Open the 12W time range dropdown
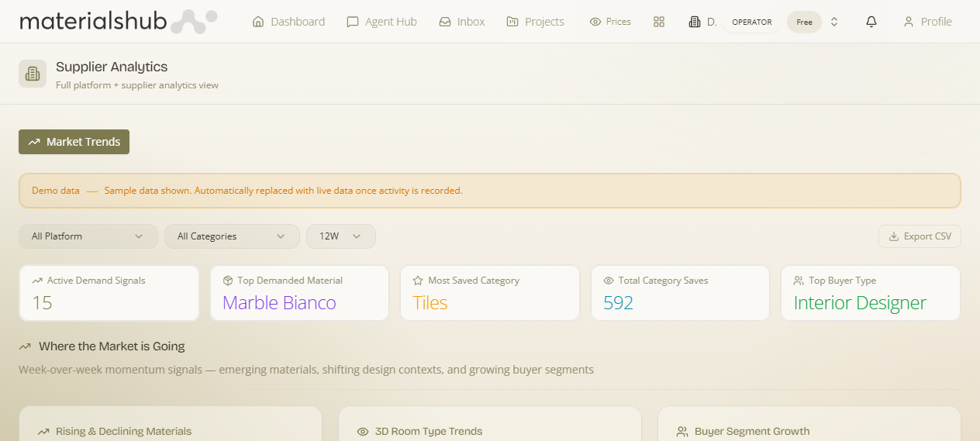The height and width of the screenshot is (441, 980). [x=341, y=236]
